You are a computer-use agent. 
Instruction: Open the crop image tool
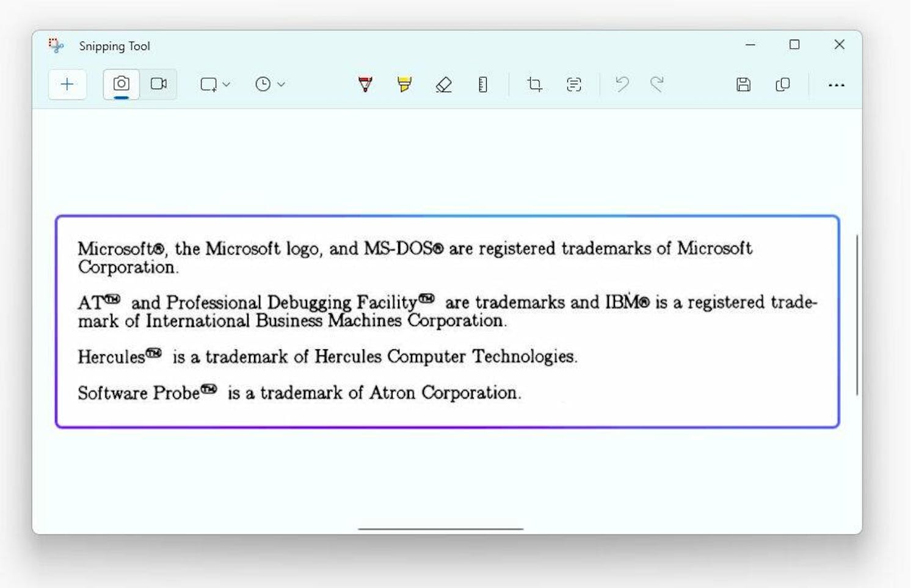pyautogui.click(x=534, y=85)
